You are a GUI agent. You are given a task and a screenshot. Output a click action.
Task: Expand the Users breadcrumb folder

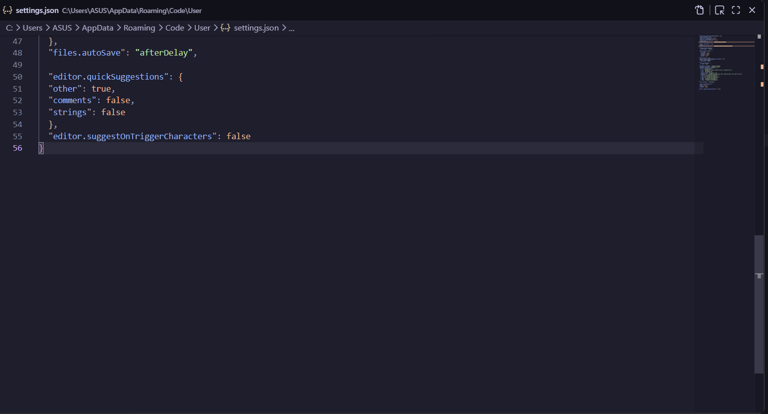(32, 28)
